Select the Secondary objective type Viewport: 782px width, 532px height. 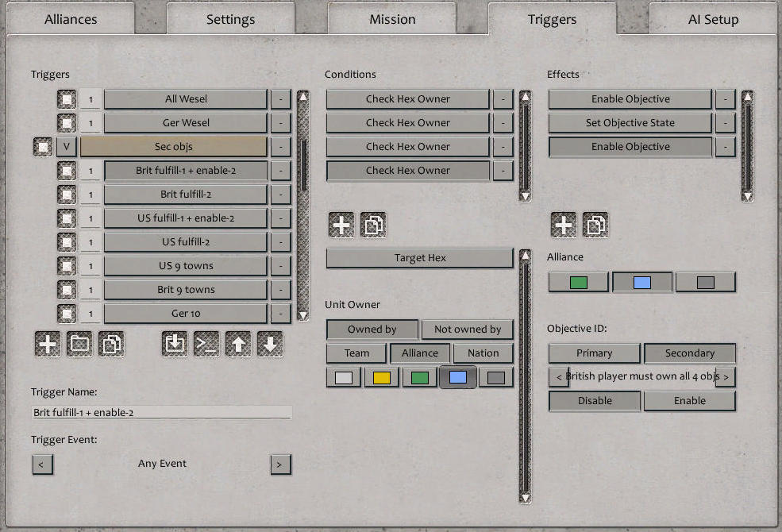[x=690, y=353]
